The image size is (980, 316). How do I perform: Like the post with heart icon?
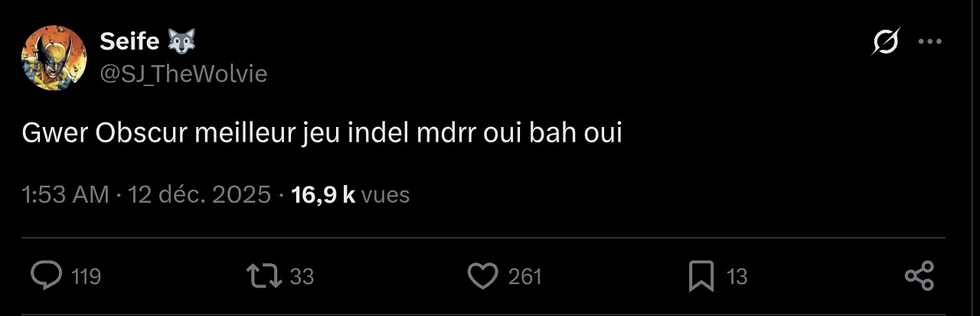point(482,275)
